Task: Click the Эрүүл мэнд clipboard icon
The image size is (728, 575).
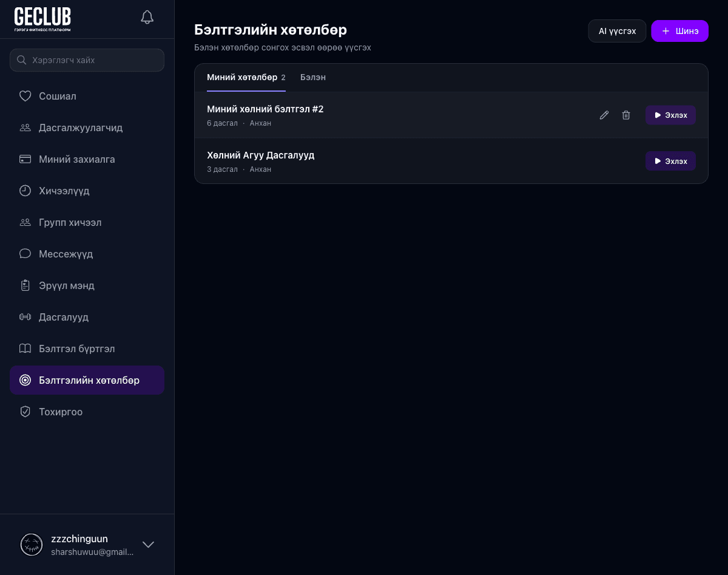Action: point(25,285)
